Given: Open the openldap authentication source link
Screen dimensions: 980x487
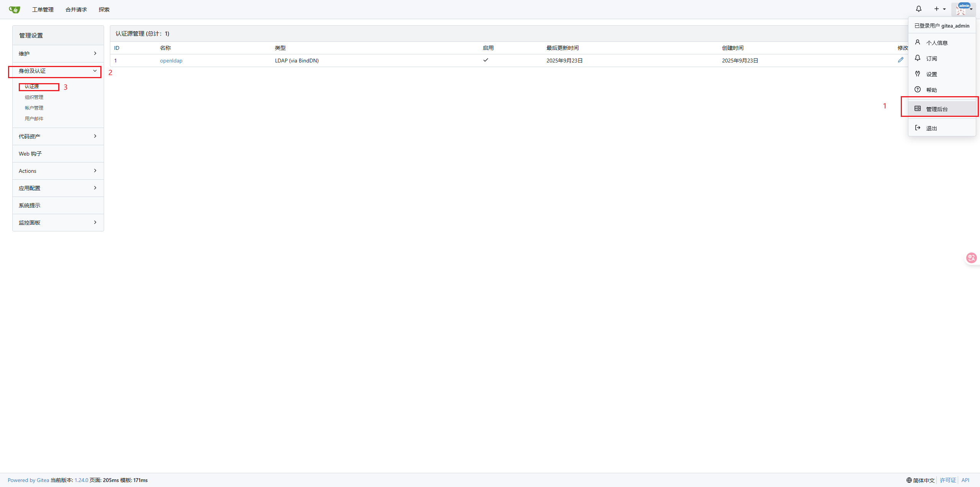Looking at the screenshot, I should click(x=171, y=61).
